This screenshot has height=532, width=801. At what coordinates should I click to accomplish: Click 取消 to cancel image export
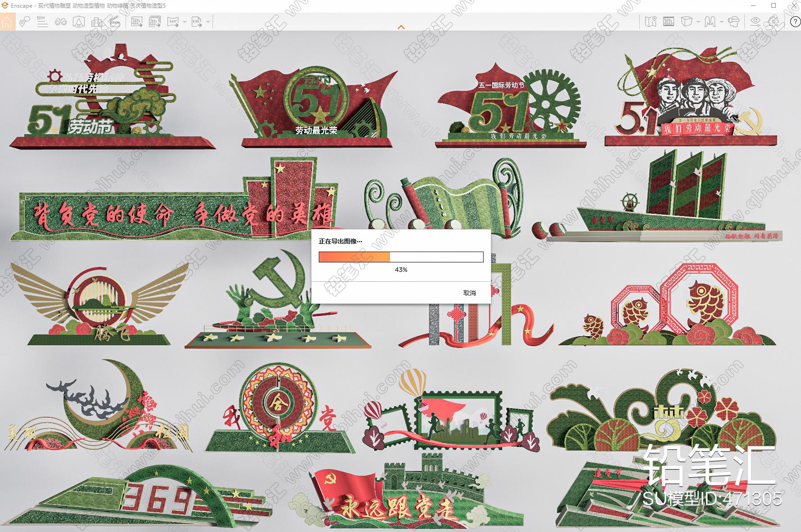click(470, 293)
